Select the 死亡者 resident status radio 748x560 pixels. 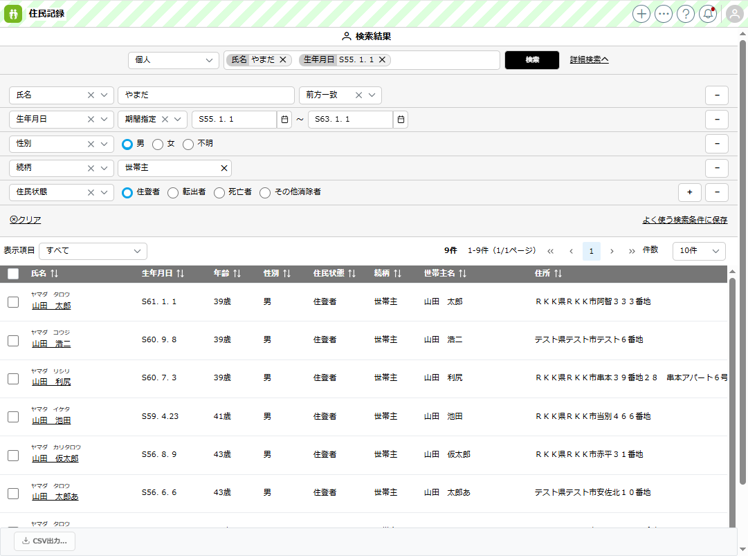[219, 193]
